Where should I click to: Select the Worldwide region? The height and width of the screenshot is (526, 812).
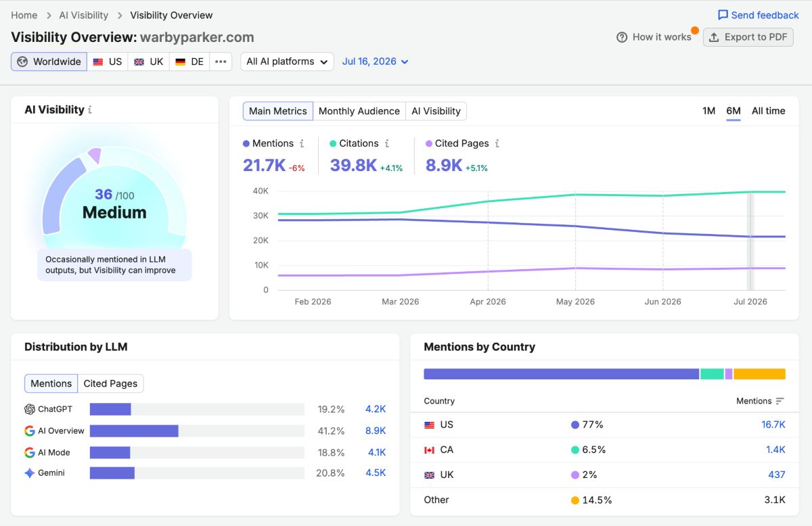click(x=49, y=62)
